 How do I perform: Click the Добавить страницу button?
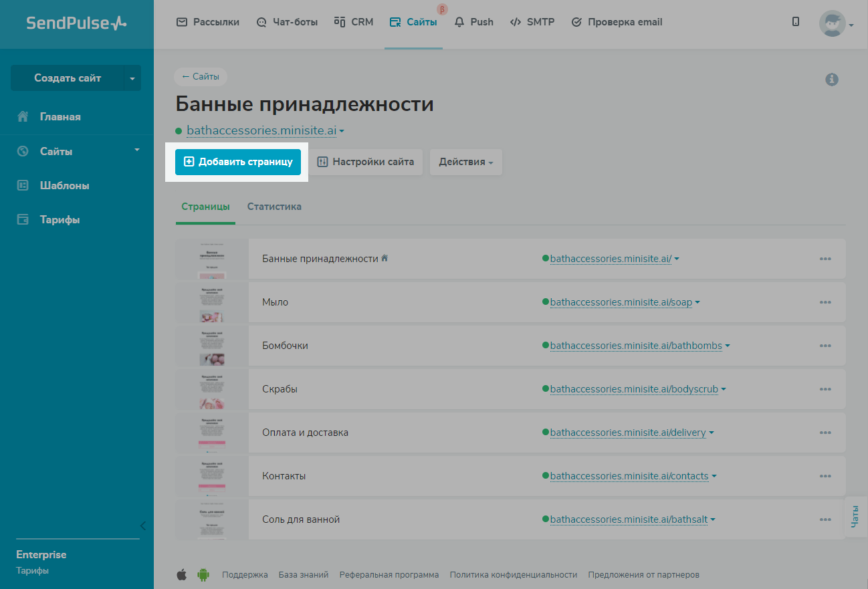(x=238, y=162)
